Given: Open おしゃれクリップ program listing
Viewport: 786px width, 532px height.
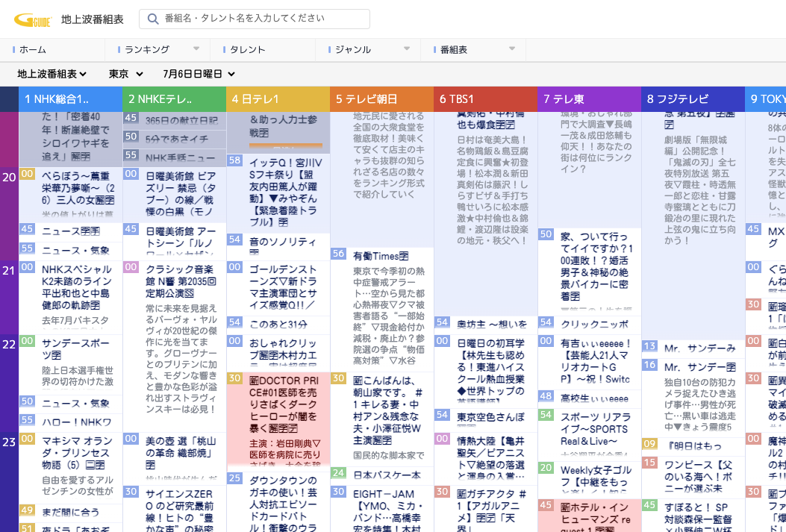Looking at the screenshot, I should click(278, 352).
